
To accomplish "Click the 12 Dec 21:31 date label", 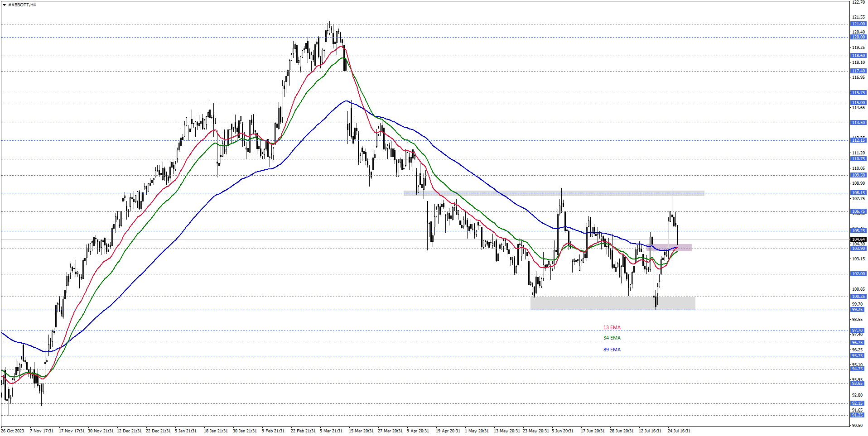I will point(130,431).
